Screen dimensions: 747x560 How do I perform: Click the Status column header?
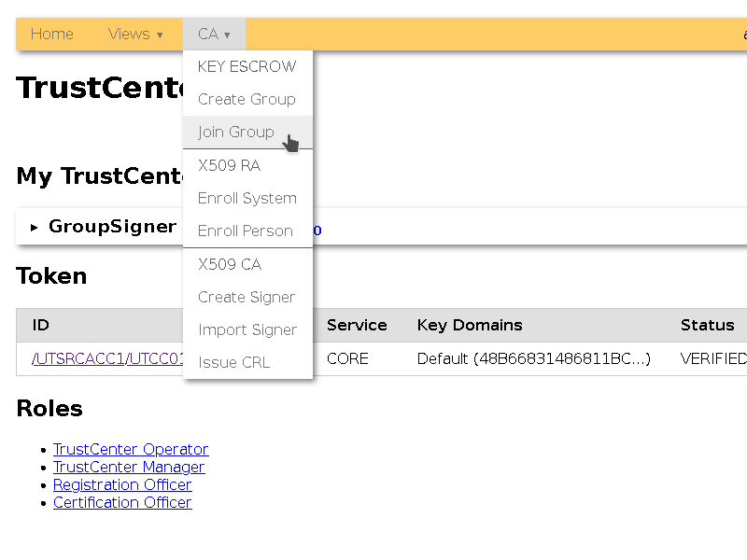coord(707,325)
